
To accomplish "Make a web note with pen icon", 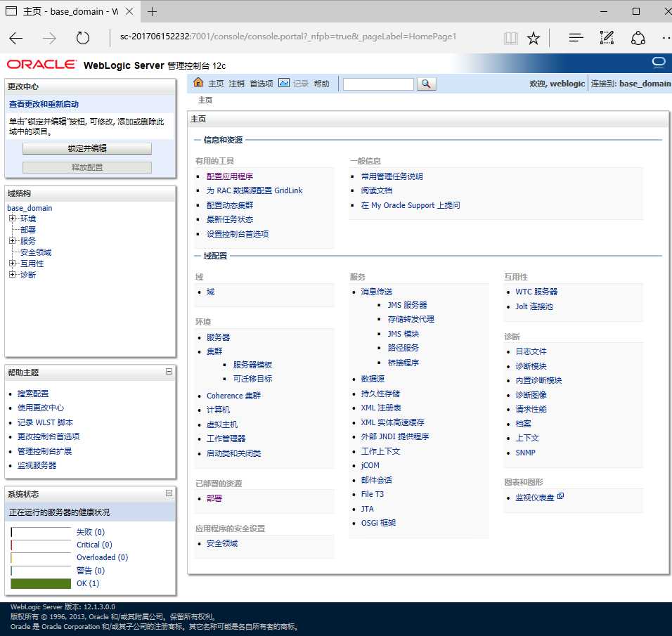I will pyautogui.click(x=607, y=38).
